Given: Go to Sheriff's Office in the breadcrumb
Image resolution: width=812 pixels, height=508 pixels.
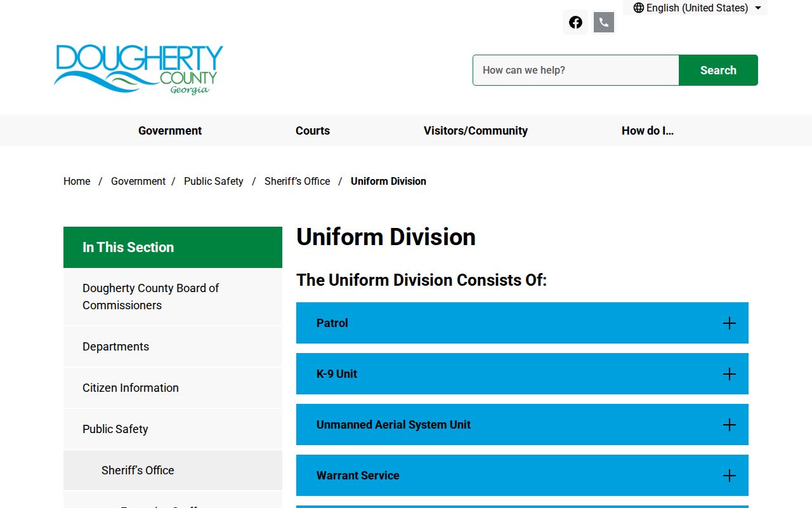Looking at the screenshot, I should click(298, 181).
